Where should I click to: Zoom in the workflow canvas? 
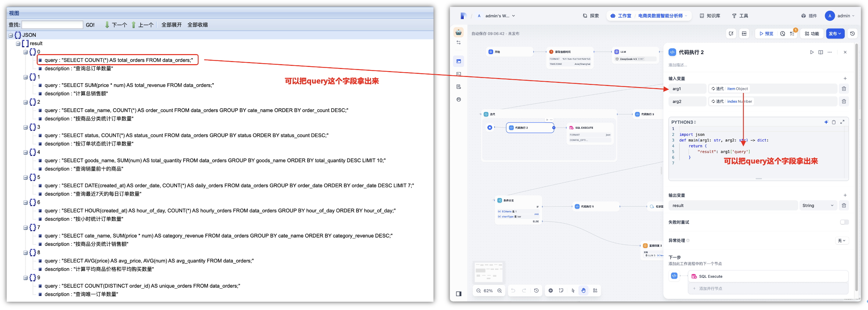[499, 291]
